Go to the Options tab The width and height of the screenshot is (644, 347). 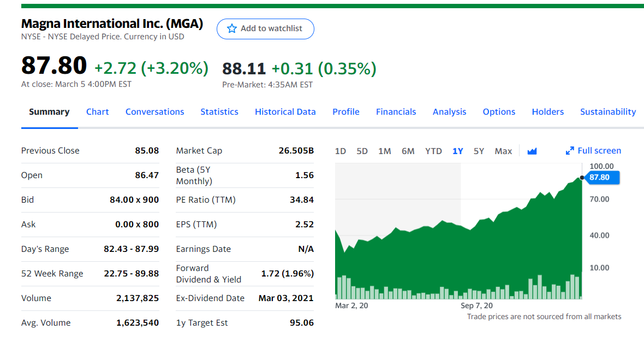pyautogui.click(x=499, y=112)
